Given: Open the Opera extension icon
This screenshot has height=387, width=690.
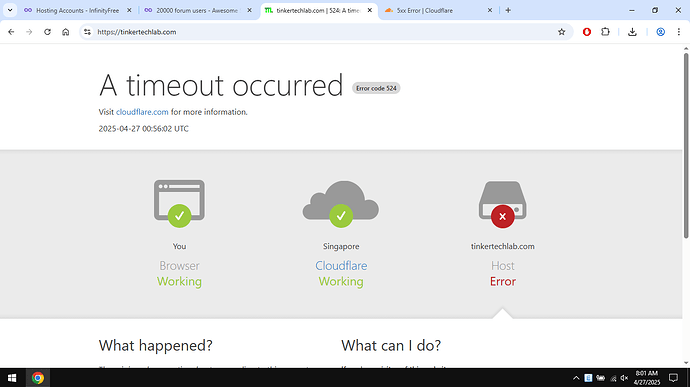Looking at the screenshot, I should click(587, 32).
